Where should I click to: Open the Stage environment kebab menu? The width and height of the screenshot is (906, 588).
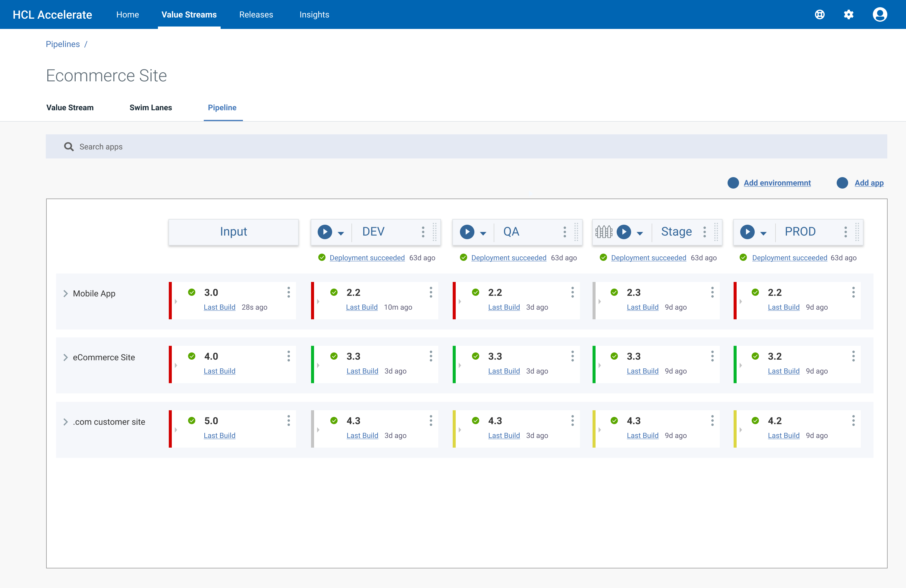[x=705, y=232]
